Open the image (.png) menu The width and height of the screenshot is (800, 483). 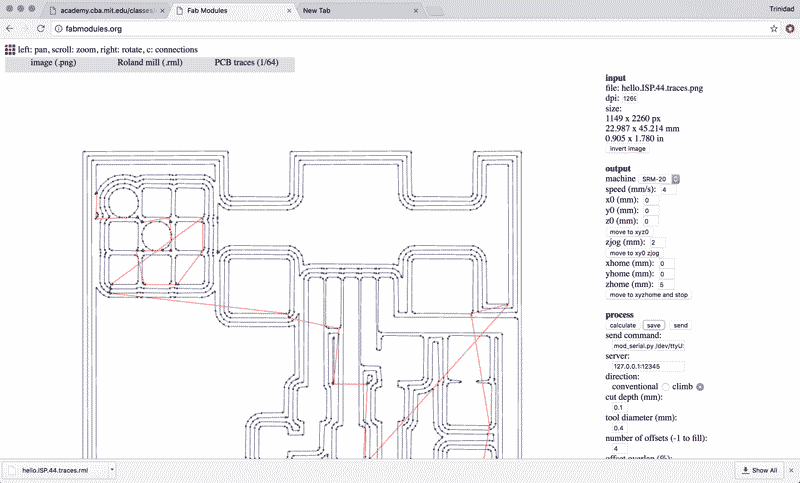pyautogui.click(x=53, y=63)
